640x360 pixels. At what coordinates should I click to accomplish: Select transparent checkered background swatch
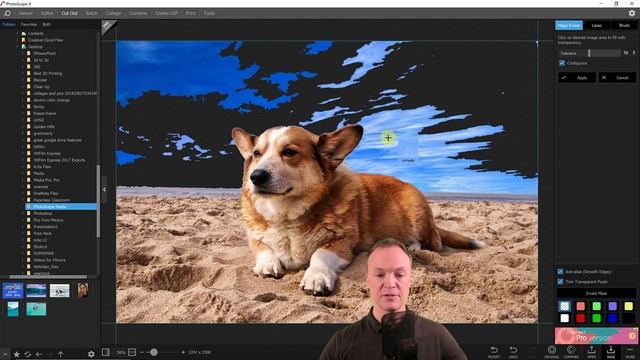coord(564,306)
